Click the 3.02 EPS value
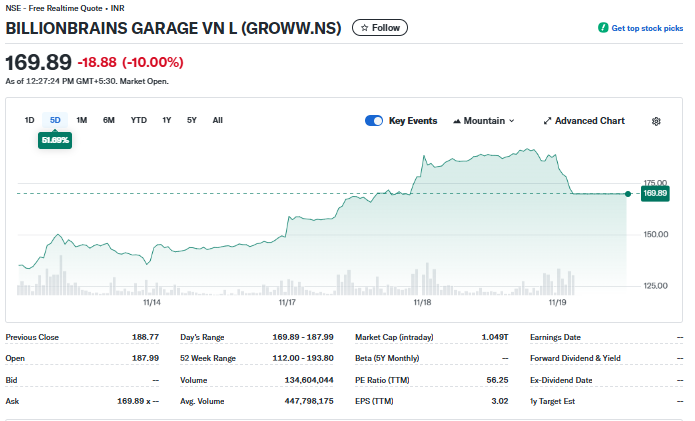695x421 pixels. click(500, 401)
